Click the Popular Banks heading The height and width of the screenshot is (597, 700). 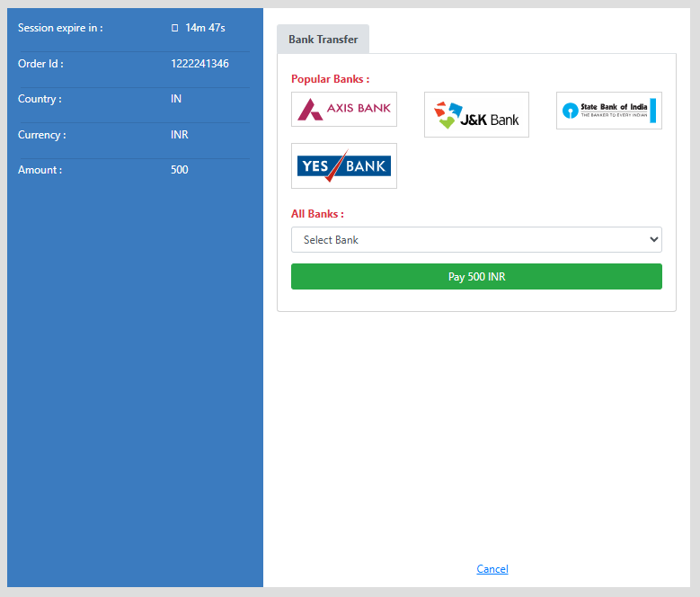[x=331, y=79]
